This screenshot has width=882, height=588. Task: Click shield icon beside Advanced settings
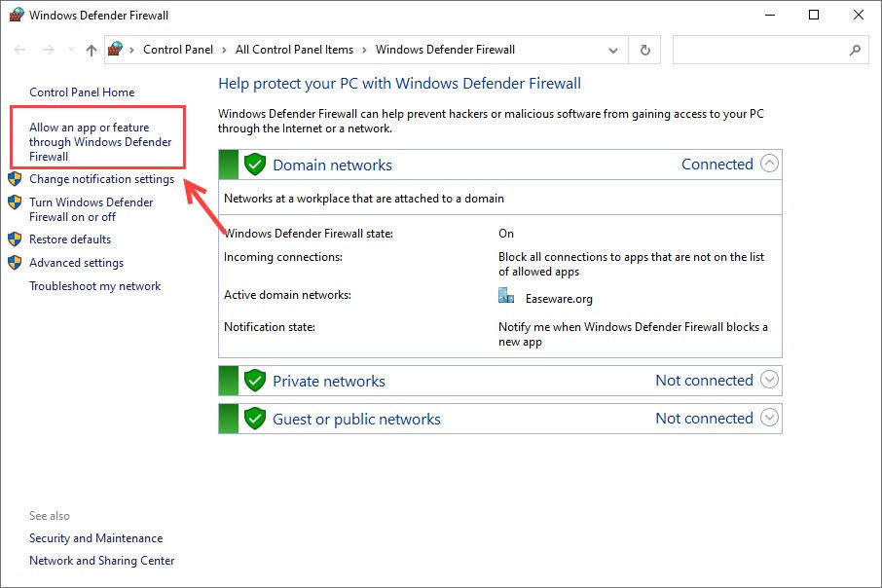pyautogui.click(x=15, y=262)
